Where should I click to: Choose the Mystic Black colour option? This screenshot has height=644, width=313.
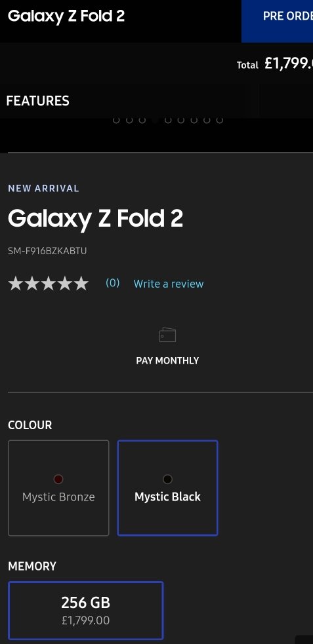coord(167,488)
